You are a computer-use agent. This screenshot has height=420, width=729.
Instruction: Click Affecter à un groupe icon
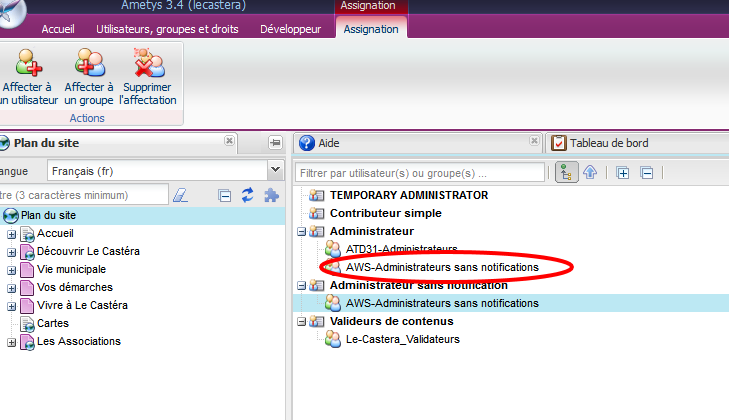89,63
